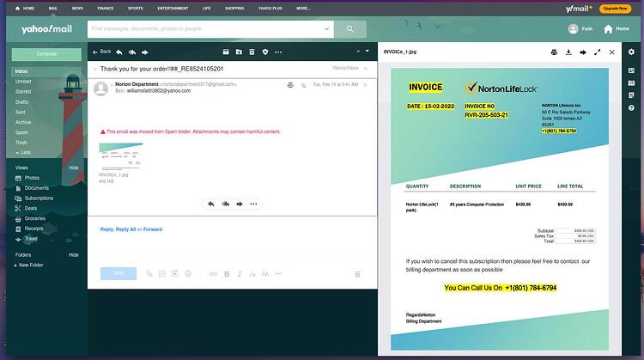Open Finance in top navigation

(105, 9)
